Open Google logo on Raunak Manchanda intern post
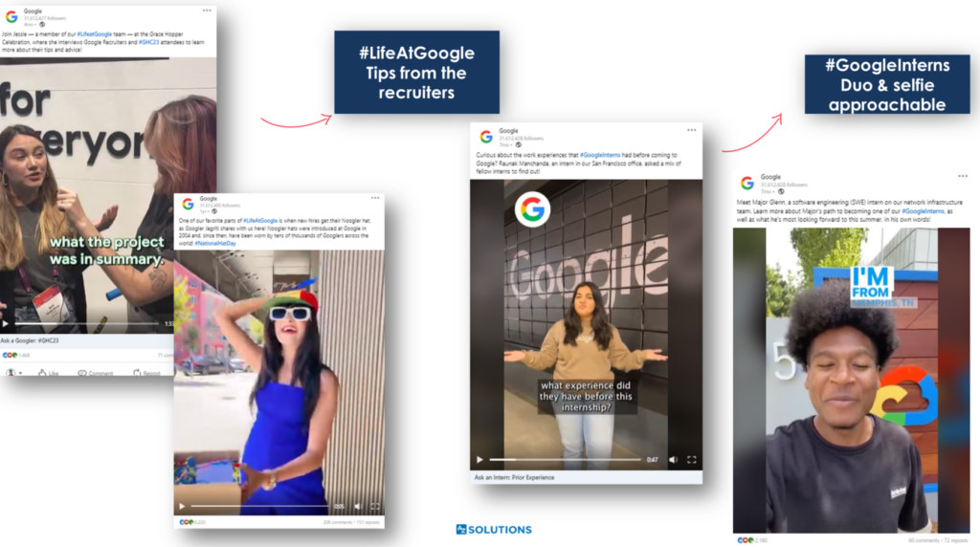 486,137
